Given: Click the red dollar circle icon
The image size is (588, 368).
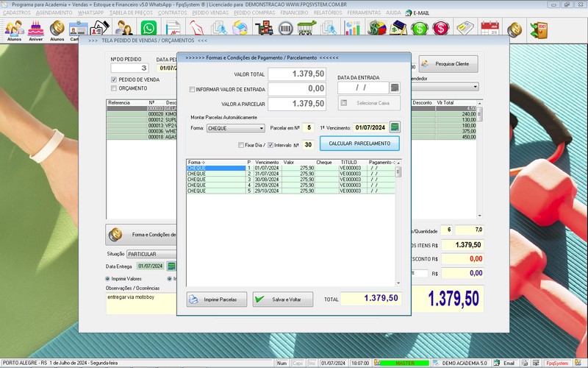Looking at the screenshot, I should click(x=440, y=29).
